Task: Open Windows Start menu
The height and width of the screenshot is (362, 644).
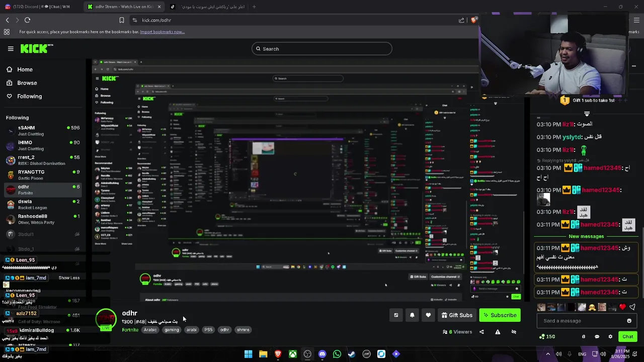Action: (x=248, y=354)
